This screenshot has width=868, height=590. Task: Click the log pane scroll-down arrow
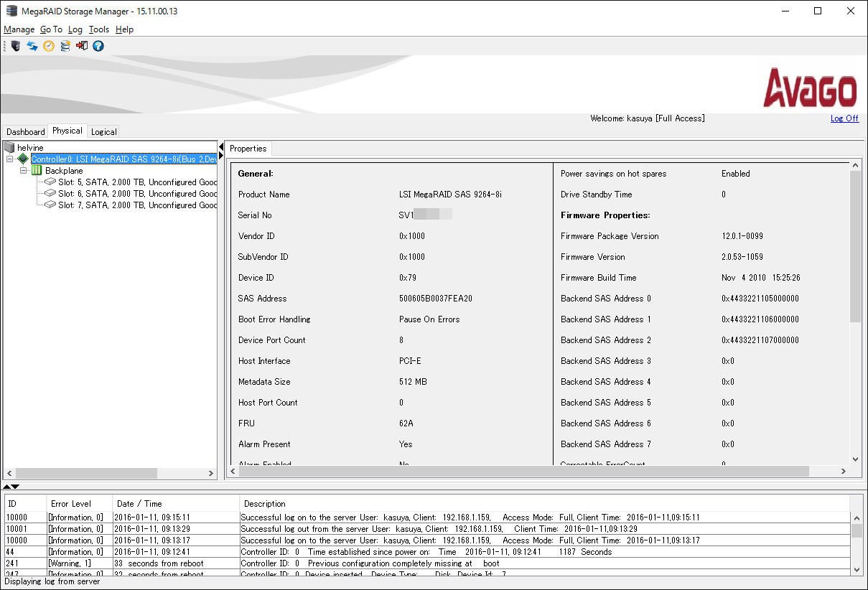click(857, 568)
